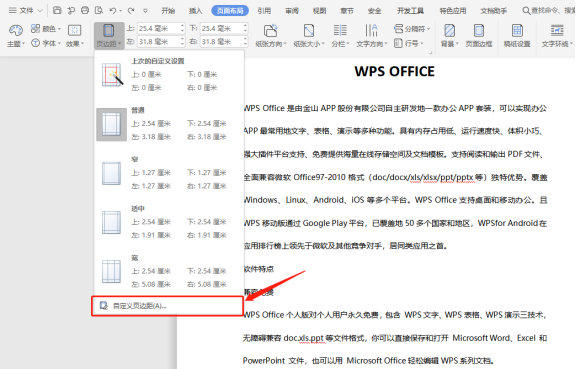The height and width of the screenshot is (369, 576).
Task: Click the left margin 31.8 毫米 field
Action: point(159,42)
